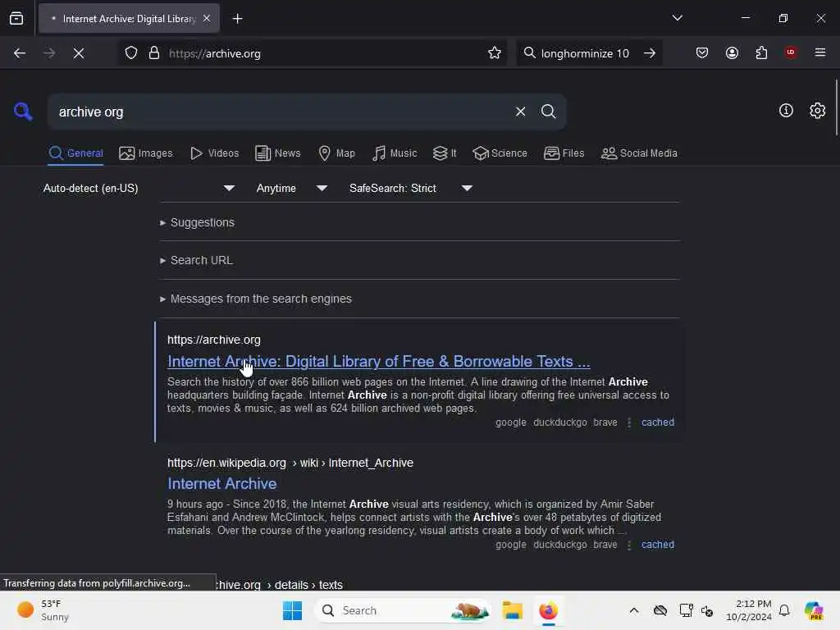Expand Messages from the search engines

pyautogui.click(x=261, y=299)
